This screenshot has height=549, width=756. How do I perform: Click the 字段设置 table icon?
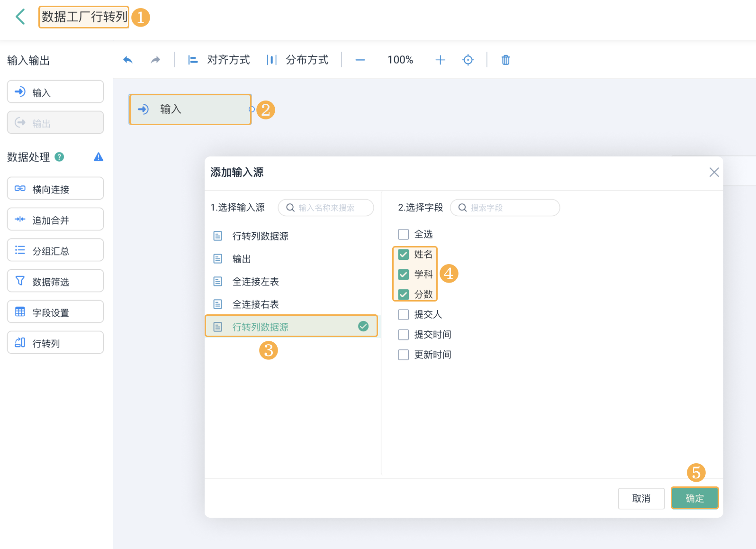pos(20,311)
